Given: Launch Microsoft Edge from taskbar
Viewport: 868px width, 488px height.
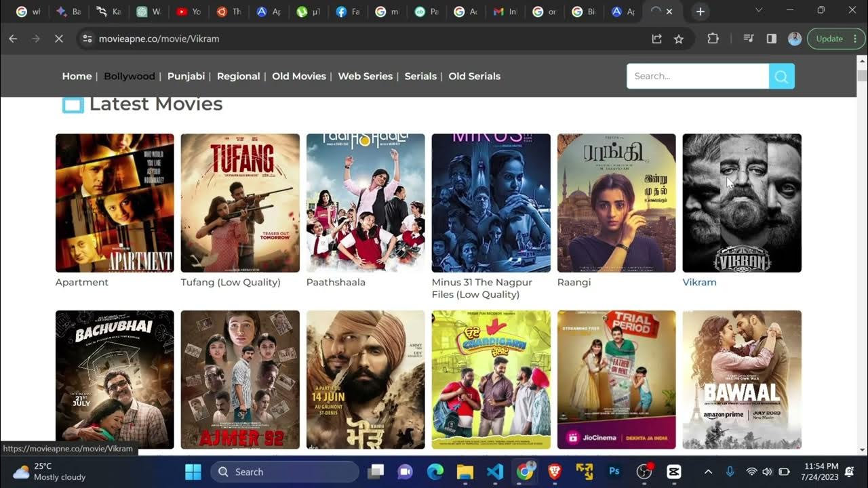Looking at the screenshot, I should coord(435,472).
